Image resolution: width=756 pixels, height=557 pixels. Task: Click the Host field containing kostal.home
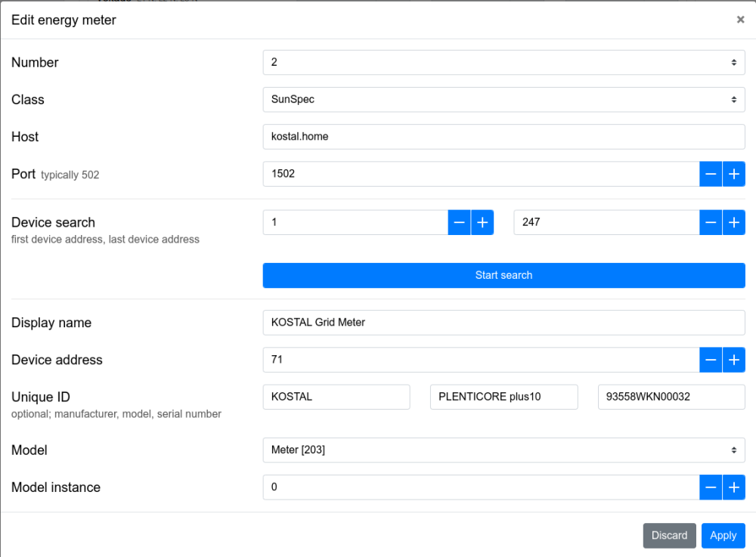point(503,137)
